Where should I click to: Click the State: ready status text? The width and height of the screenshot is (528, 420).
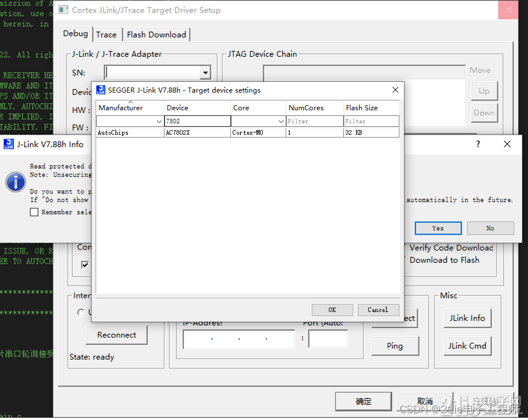tap(92, 357)
